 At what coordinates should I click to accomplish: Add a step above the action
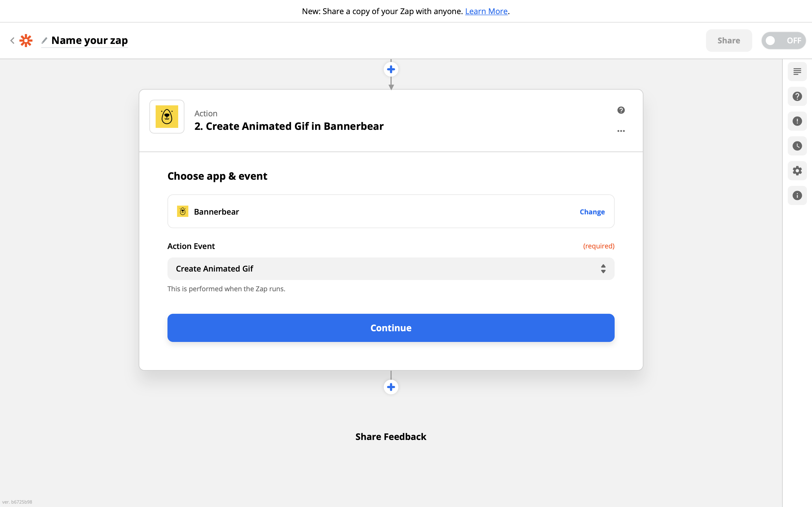[391, 69]
